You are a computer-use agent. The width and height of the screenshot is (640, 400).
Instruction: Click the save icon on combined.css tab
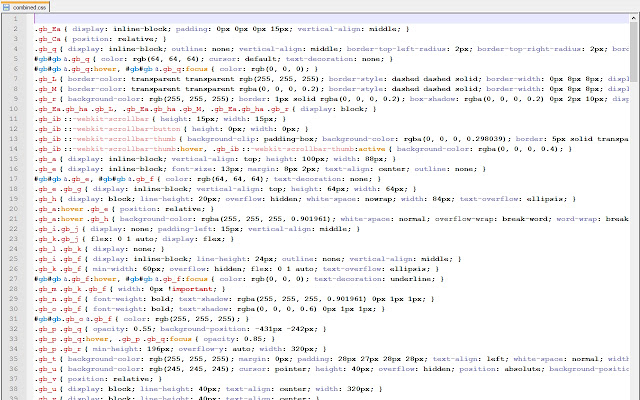(8, 6)
